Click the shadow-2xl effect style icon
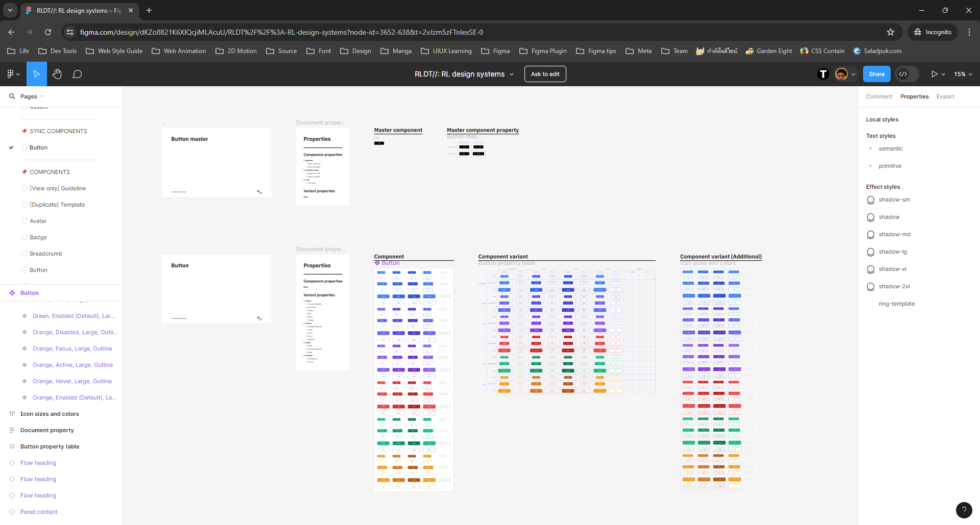980x525 pixels. pyautogui.click(x=871, y=286)
